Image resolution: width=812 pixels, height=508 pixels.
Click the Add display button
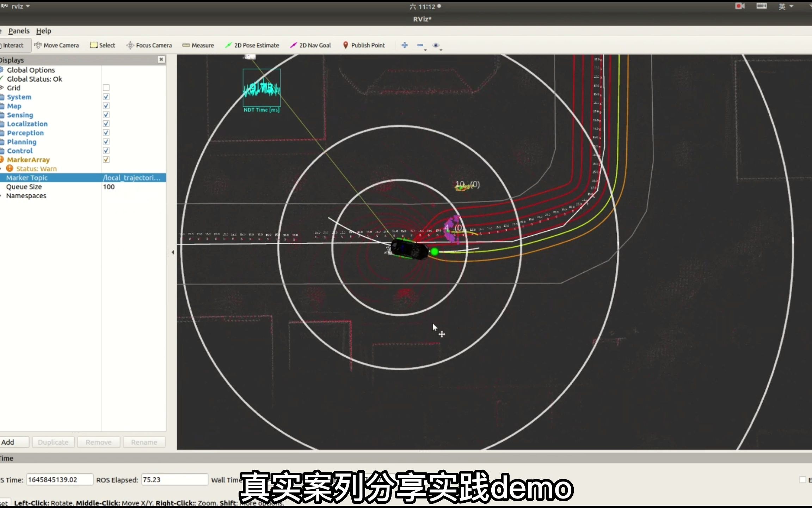pos(7,442)
